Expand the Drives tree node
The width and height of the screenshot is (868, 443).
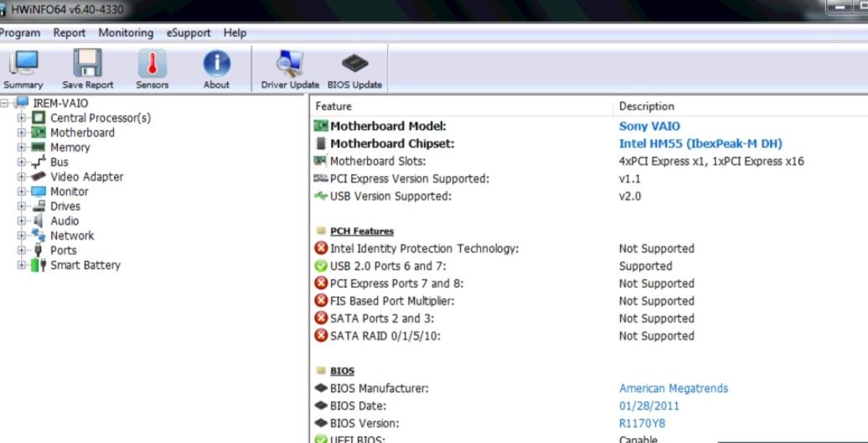pyautogui.click(x=22, y=206)
